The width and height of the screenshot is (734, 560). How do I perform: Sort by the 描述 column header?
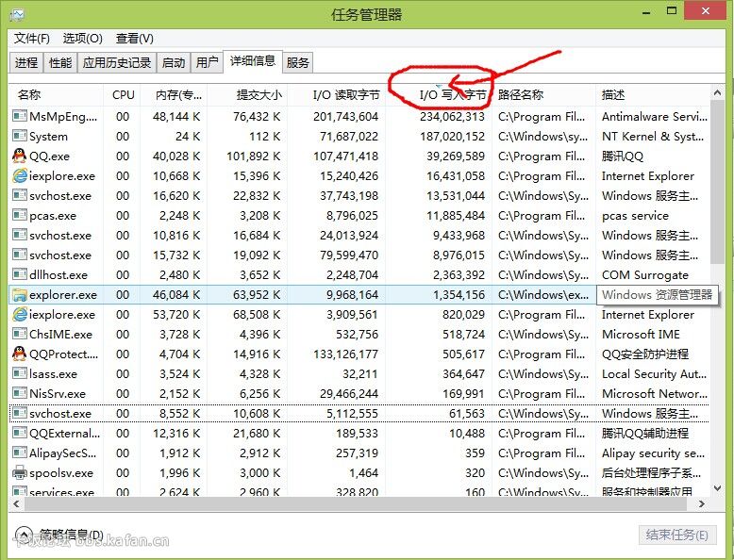pos(654,95)
